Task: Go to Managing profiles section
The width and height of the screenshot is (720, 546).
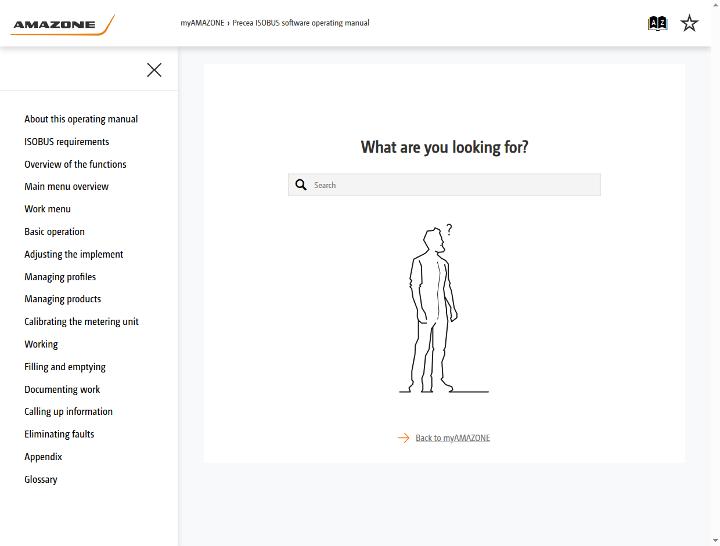Action: pyautogui.click(x=60, y=276)
